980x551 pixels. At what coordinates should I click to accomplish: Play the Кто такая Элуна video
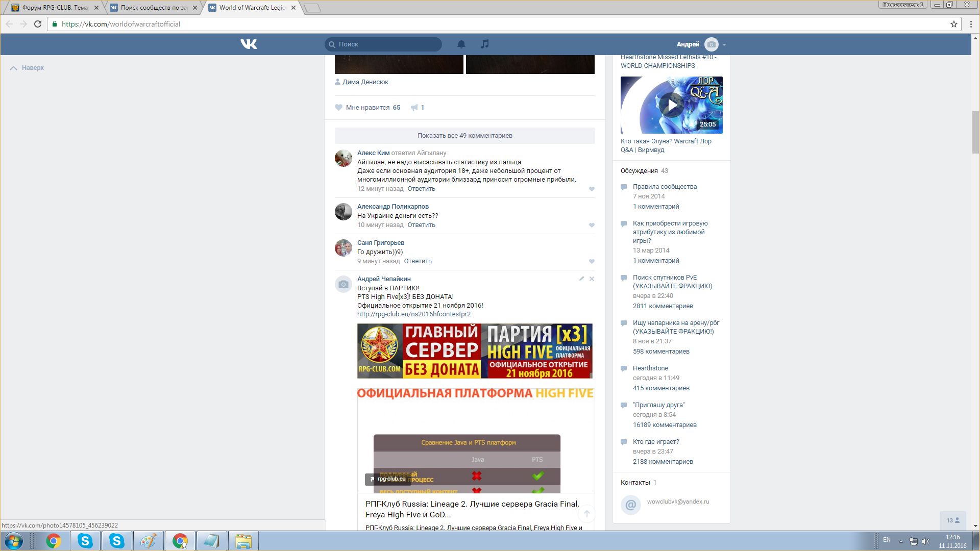pyautogui.click(x=671, y=105)
